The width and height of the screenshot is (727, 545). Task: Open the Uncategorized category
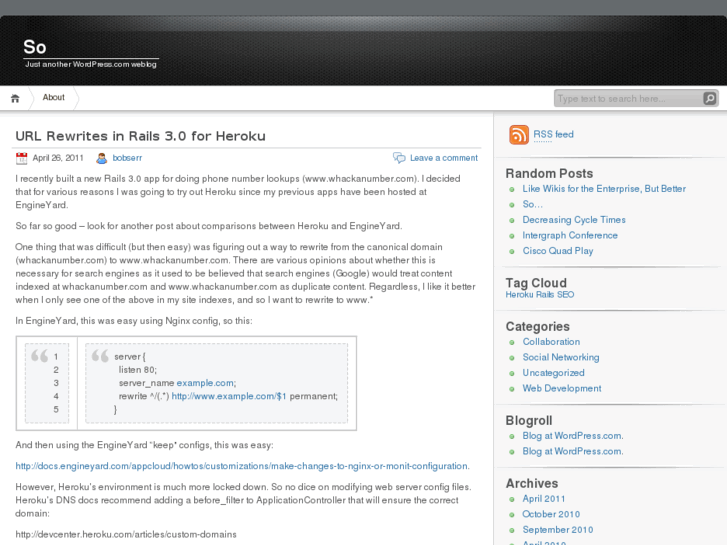point(554,373)
